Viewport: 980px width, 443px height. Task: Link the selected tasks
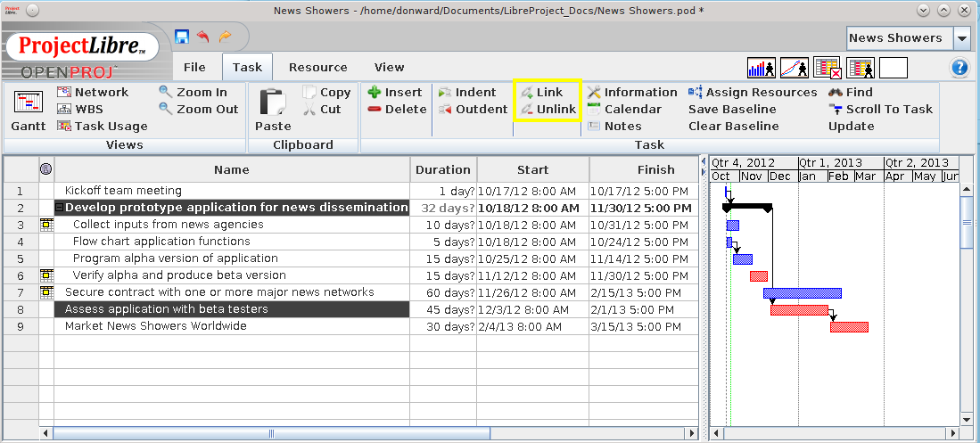point(542,93)
